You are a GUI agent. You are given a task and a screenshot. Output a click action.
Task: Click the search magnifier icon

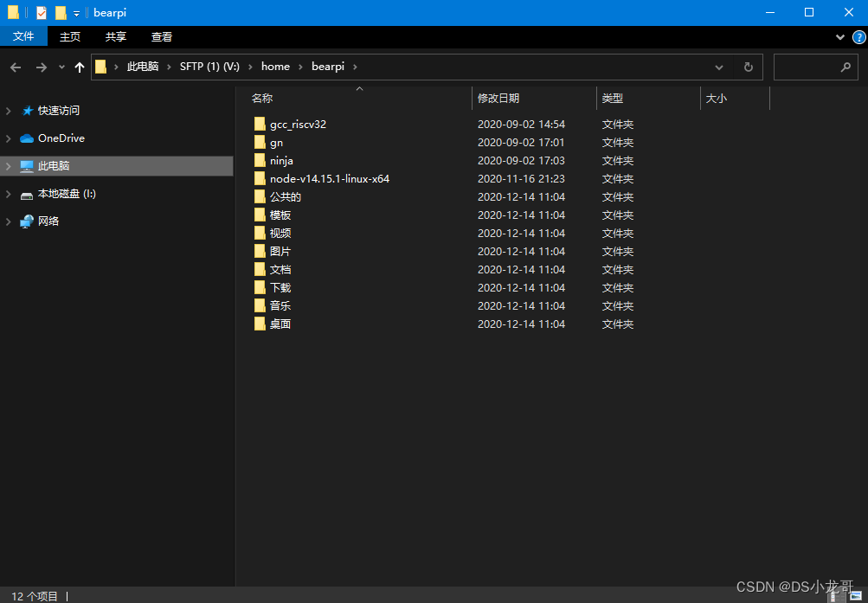pyautogui.click(x=845, y=67)
